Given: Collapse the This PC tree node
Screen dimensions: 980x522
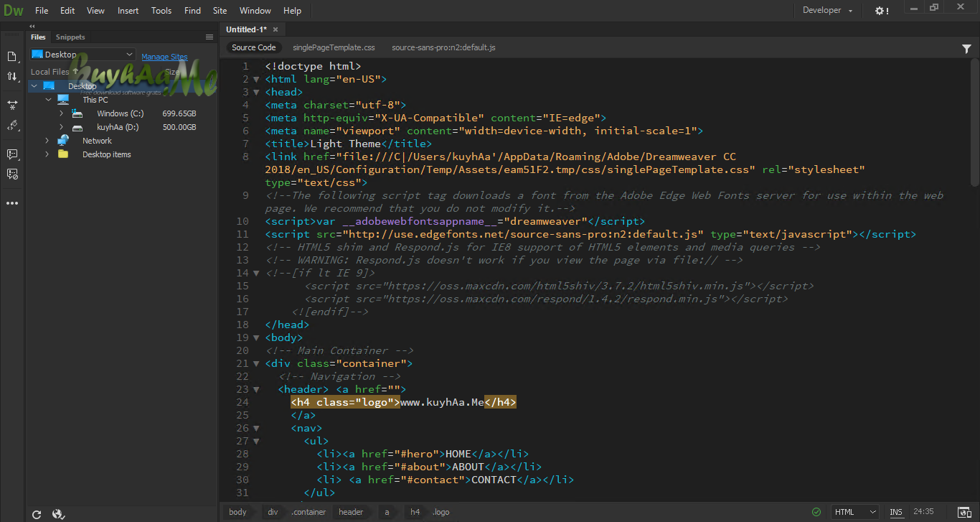Looking at the screenshot, I should click(x=48, y=100).
